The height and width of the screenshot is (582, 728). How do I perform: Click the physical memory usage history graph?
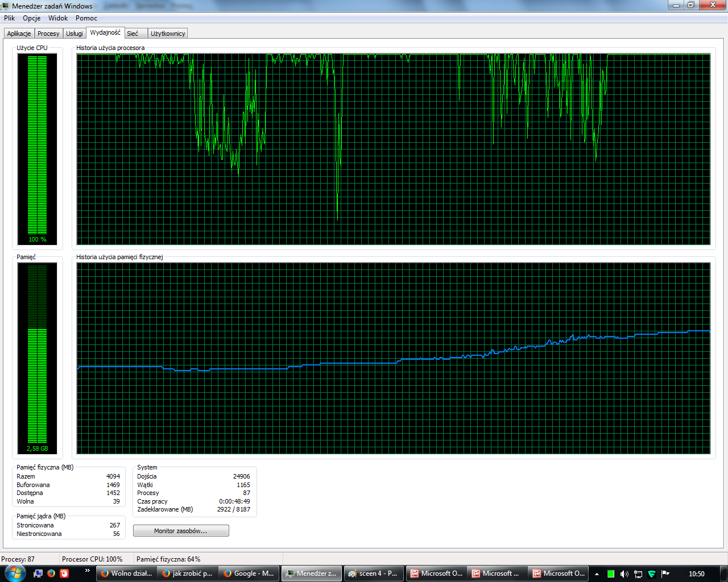click(394, 358)
